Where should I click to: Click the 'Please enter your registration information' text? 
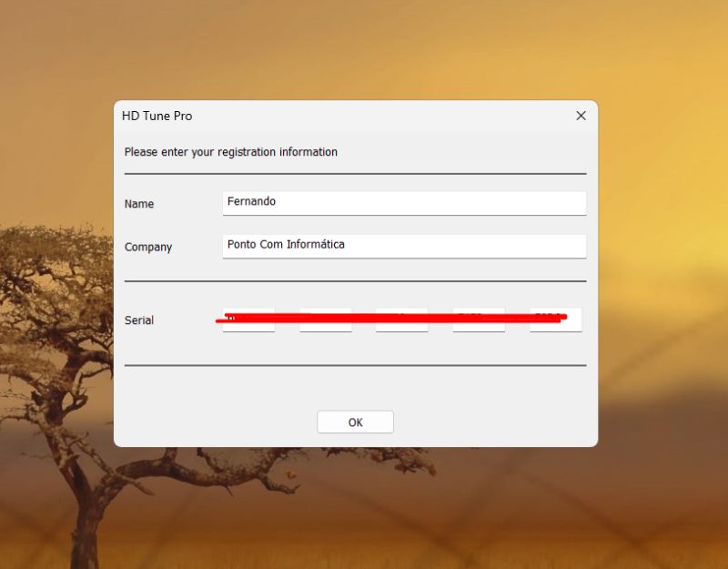[x=231, y=152]
